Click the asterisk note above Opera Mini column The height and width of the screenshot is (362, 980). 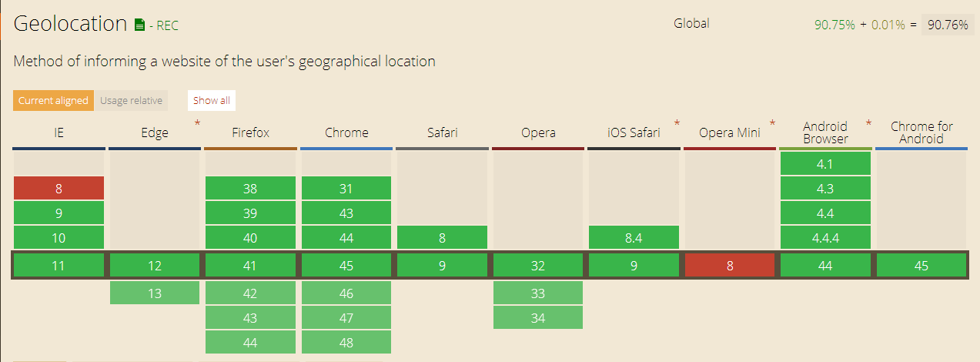772,123
